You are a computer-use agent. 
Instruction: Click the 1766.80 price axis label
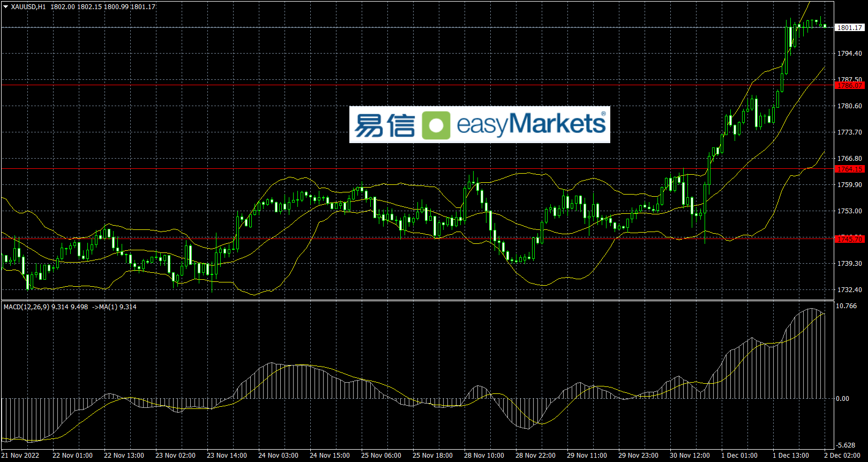(x=850, y=159)
